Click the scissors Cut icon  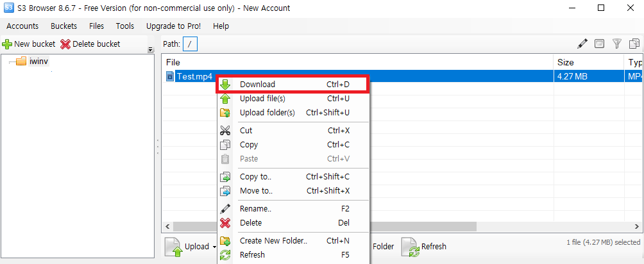click(x=225, y=131)
